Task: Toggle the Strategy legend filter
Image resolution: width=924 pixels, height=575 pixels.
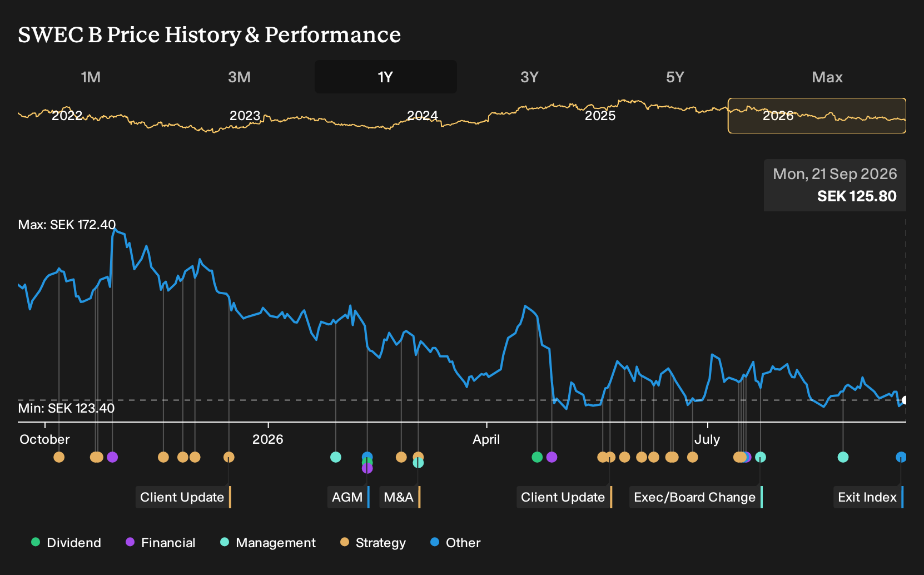Action: tap(373, 543)
